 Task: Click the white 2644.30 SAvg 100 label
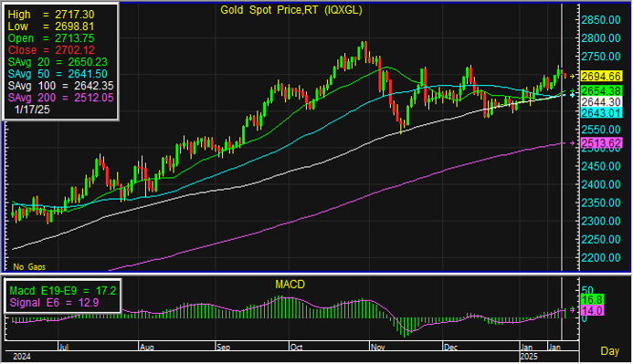click(x=602, y=102)
